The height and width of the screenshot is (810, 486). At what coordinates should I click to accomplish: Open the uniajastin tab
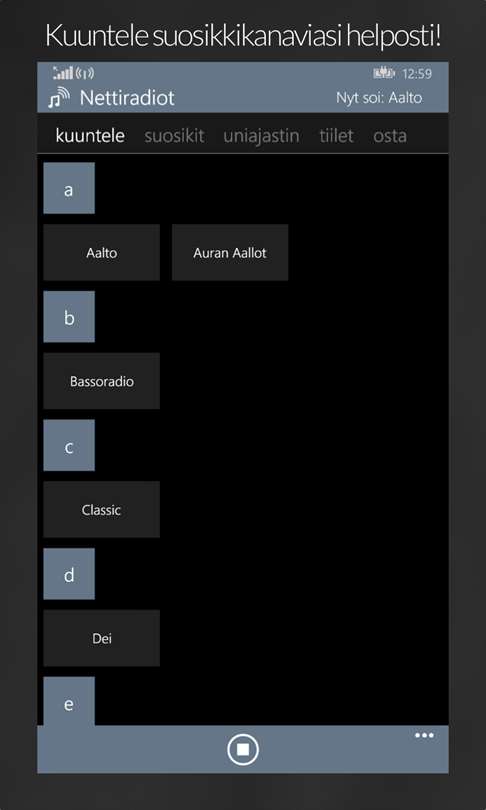(261, 136)
